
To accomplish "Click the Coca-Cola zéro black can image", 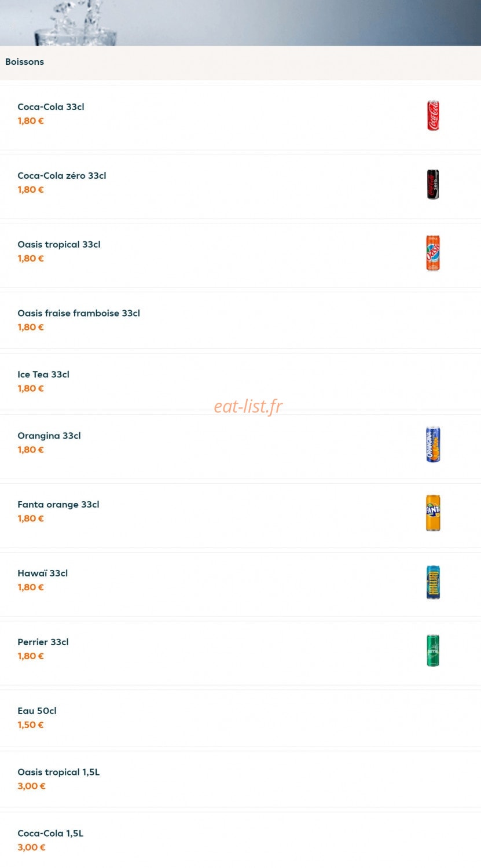I will (x=433, y=184).
